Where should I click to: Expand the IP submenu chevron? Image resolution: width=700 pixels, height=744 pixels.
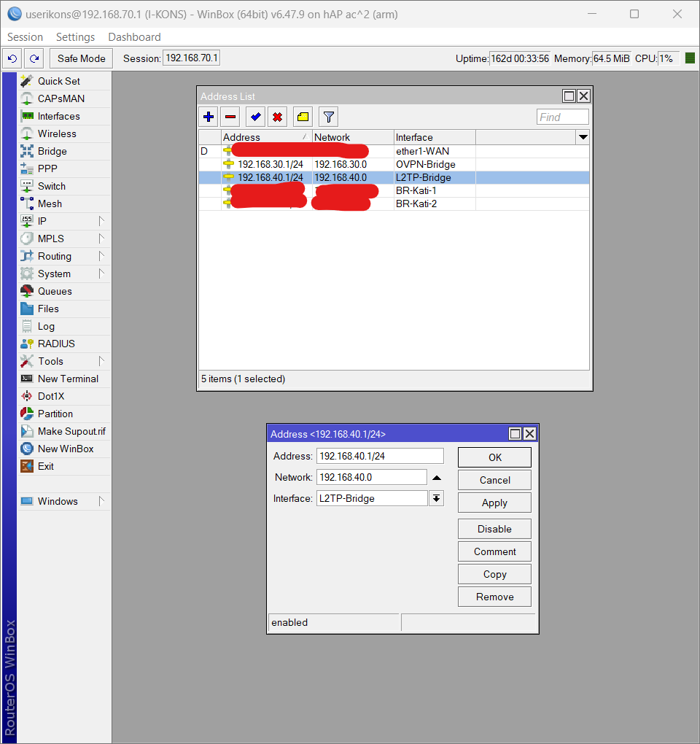click(x=101, y=221)
